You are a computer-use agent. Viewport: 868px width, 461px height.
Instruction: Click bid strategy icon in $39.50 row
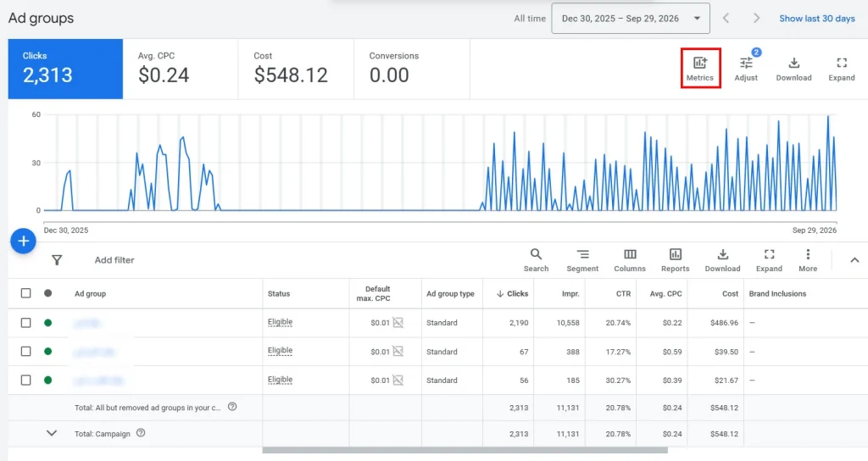(398, 351)
